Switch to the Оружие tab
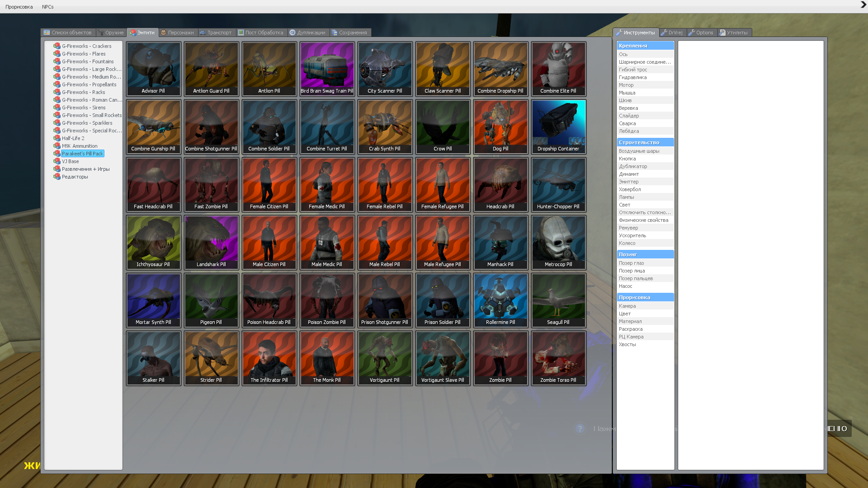 coord(111,33)
